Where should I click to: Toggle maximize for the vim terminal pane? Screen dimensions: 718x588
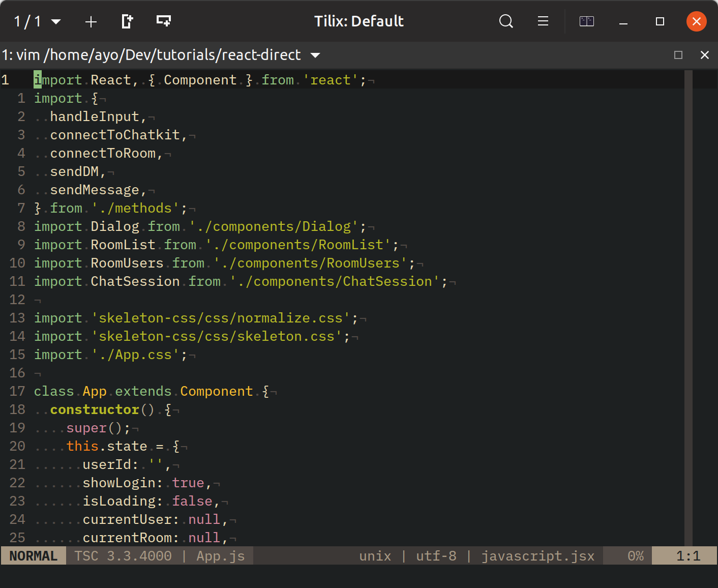coord(678,55)
